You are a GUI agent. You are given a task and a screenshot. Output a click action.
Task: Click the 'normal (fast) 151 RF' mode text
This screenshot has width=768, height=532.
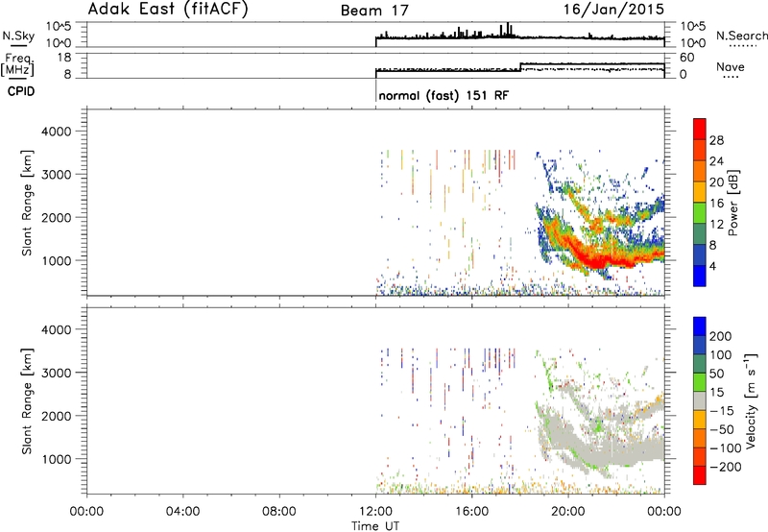click(444, 95)
